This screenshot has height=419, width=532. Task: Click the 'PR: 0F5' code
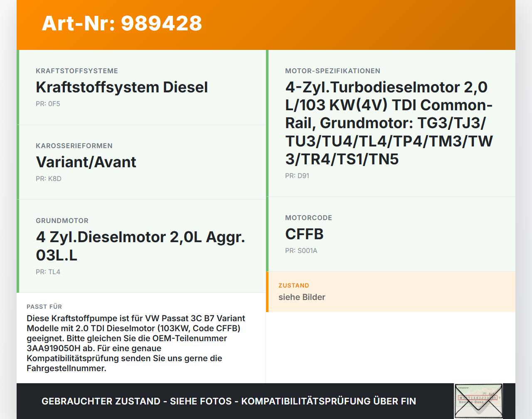pyautogui.click(x=48, y=104)
